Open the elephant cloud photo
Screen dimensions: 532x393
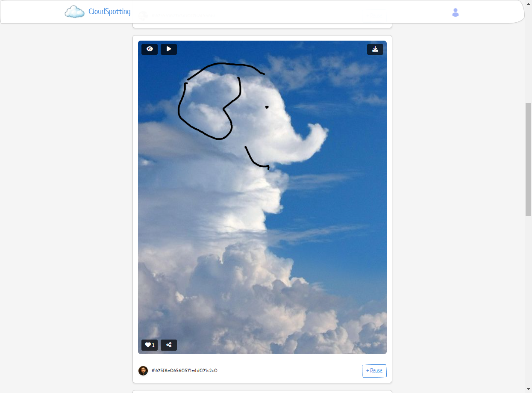tap(262, 197)
